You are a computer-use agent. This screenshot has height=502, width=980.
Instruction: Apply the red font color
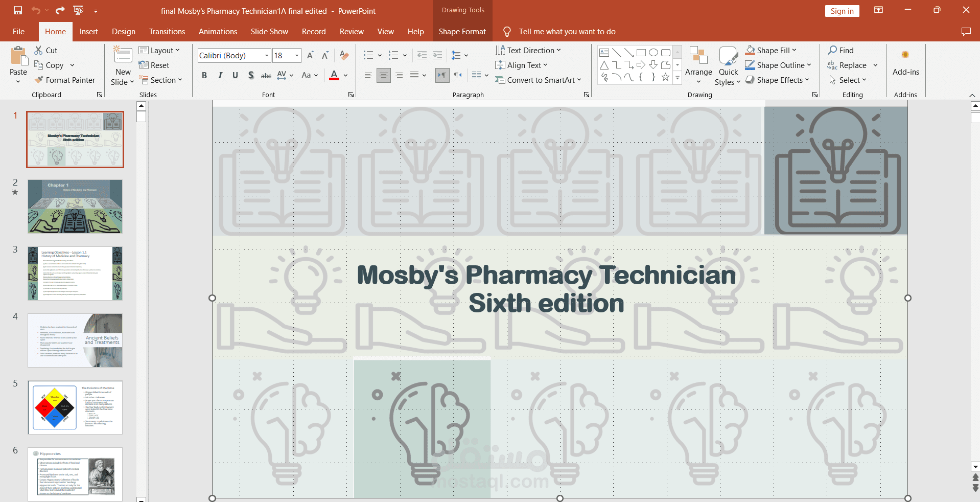(334, 75)
